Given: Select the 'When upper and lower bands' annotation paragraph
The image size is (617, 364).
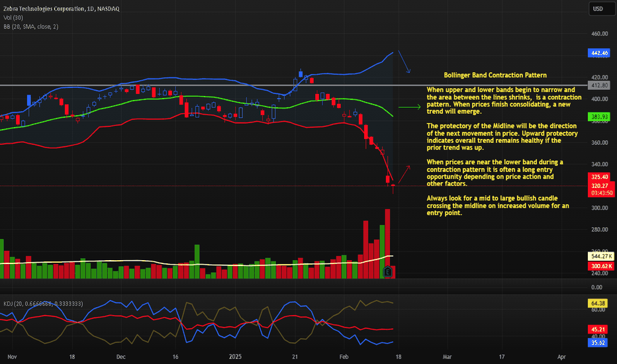Looking at the screenshot, I should (504, 101).
